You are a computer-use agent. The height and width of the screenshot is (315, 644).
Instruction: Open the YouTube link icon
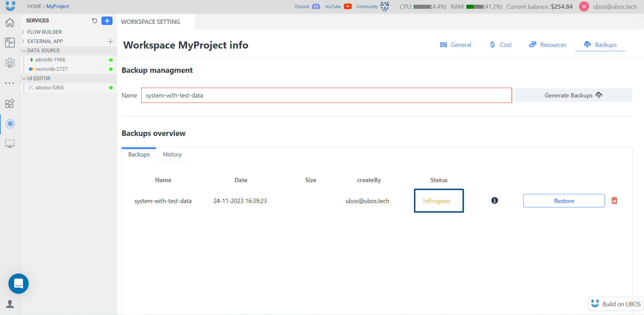[348, 6]
